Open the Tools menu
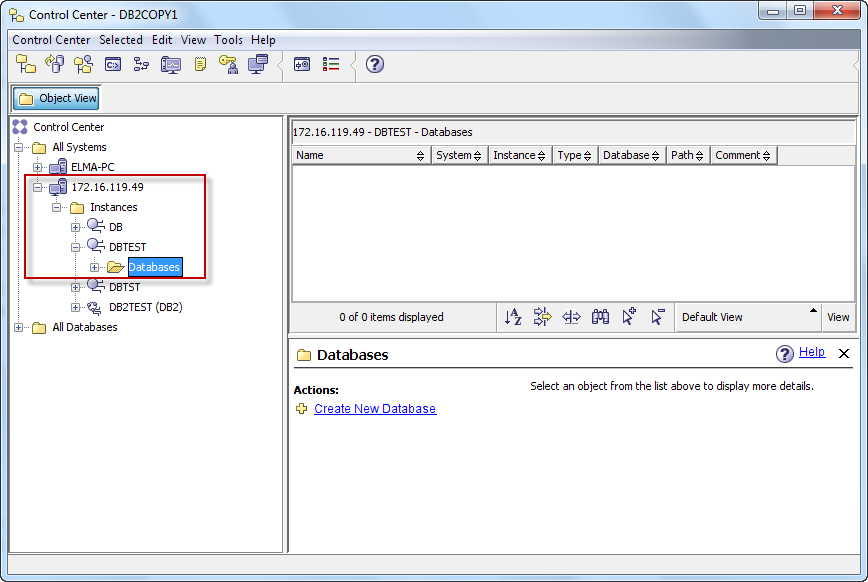 (x=228, y=40)
